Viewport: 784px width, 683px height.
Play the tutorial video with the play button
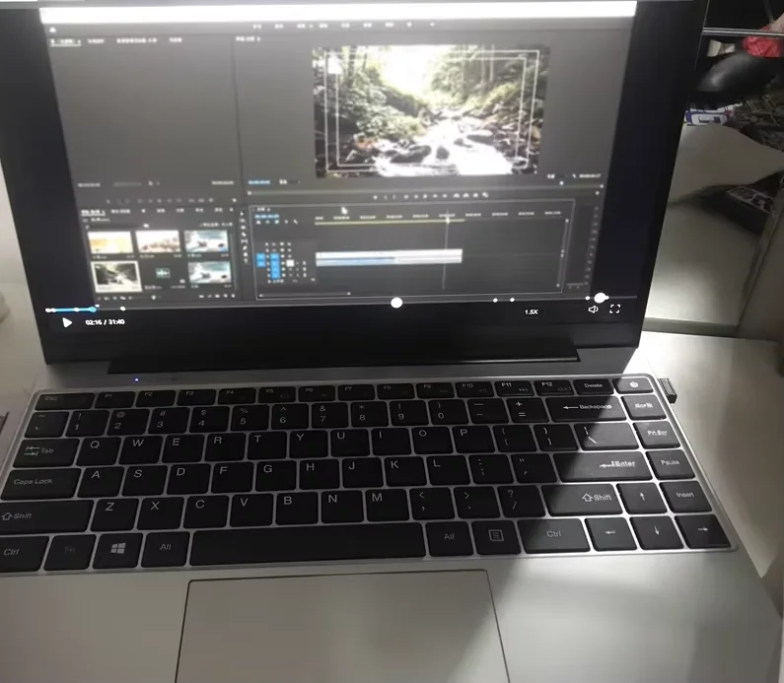click(66, 322)
